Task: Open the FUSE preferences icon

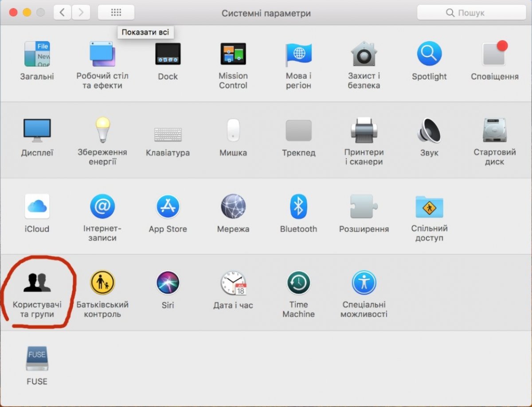Action: [x=37, y=359]
